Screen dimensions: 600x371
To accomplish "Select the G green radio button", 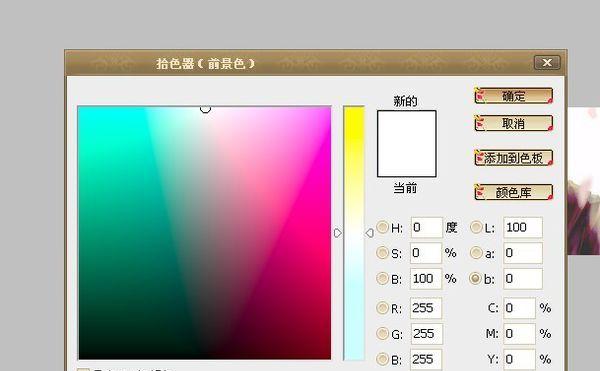I will pyautogui.click(x=382, y=334).
